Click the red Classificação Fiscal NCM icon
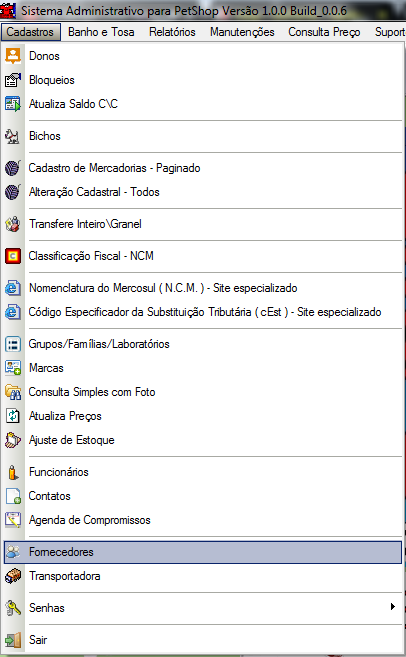Image resolution: width=406 pixels, height=657 pixels. tap(13, 256)
